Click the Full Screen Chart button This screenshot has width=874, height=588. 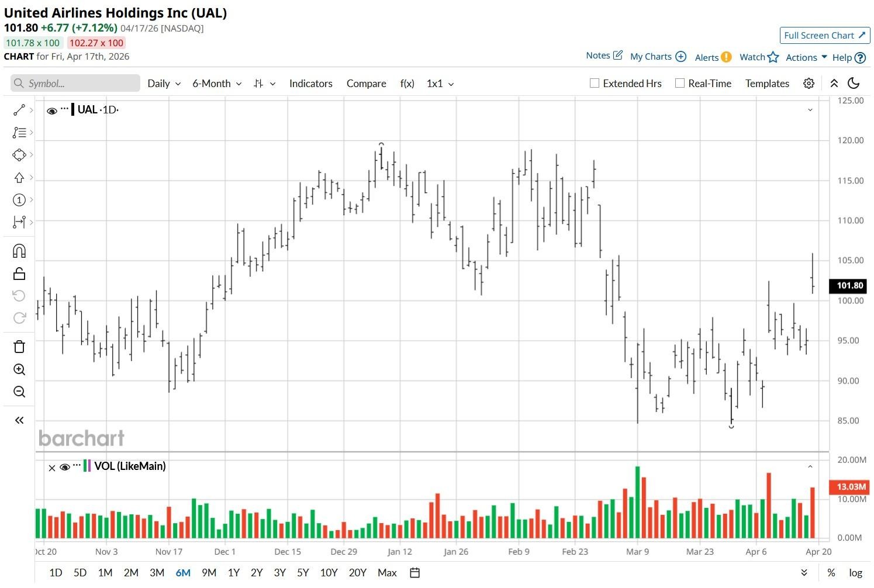click(x=824, y=36)
